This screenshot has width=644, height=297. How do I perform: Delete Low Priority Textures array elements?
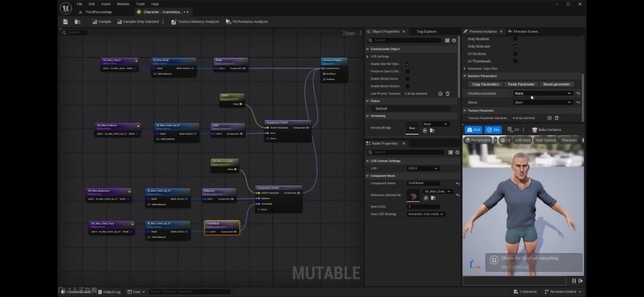point(448,93)
